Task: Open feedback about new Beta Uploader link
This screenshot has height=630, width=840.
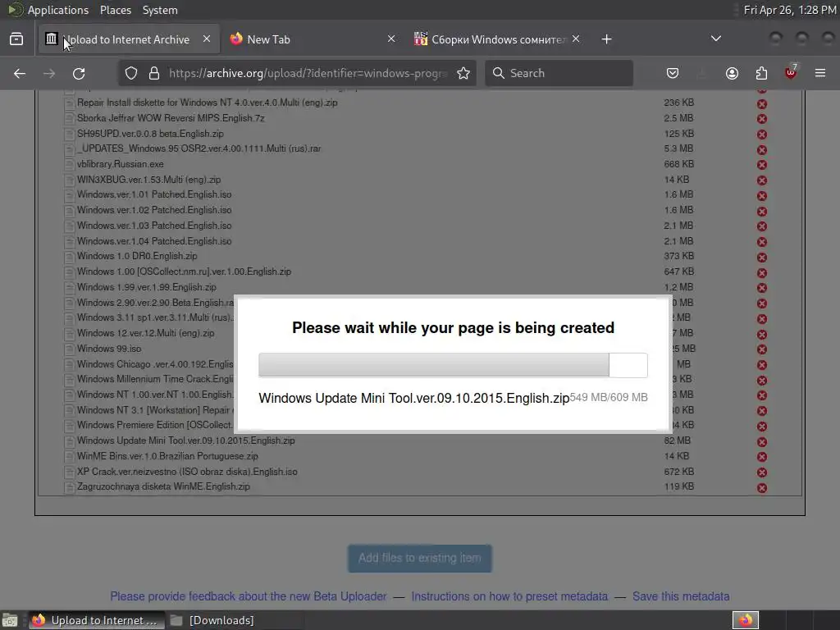Action: coord(248,596)
